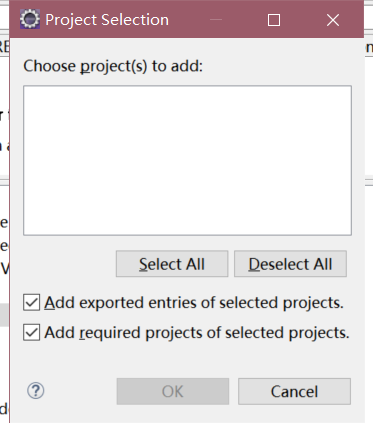Uncheck the Add exported entries checkbox
The height and width of the screenshot is (432, 373).
coord(32,303)
